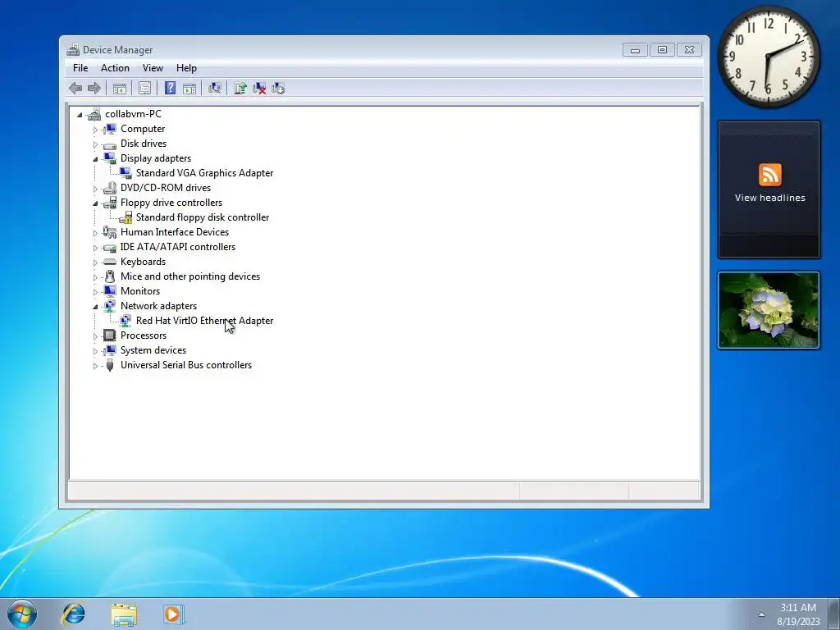Select the "Display adapters" label
Image resolution: width=840 pixels, height=630 pixels.
click(x=155, y=158)
